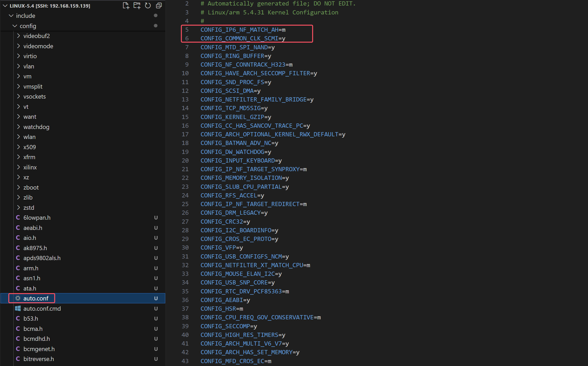This screenshot has width=588, height=366.
Task: Click the gear icon beside auto.conf
Action: pyautogui.click(x=18, y=298)
